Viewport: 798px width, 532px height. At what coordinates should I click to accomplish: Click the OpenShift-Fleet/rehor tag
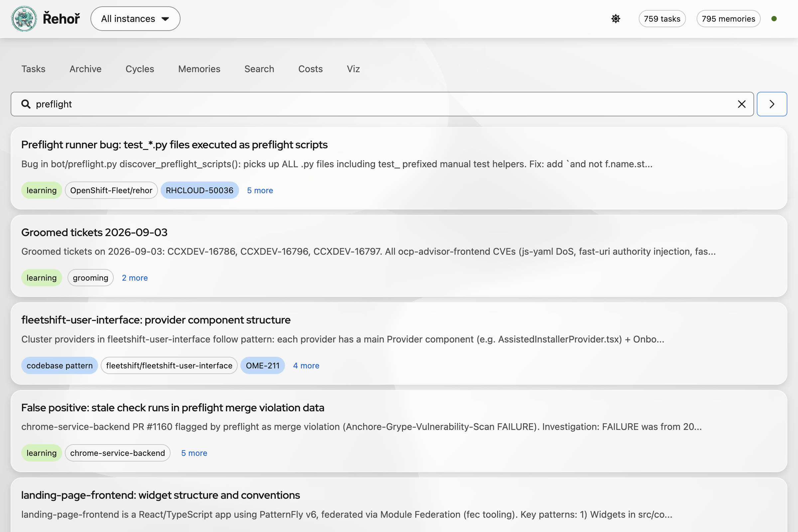pos(111,190)
